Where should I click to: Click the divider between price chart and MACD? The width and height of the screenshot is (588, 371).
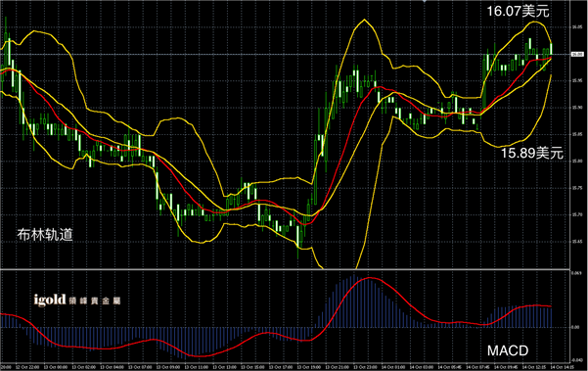point(285,269)
